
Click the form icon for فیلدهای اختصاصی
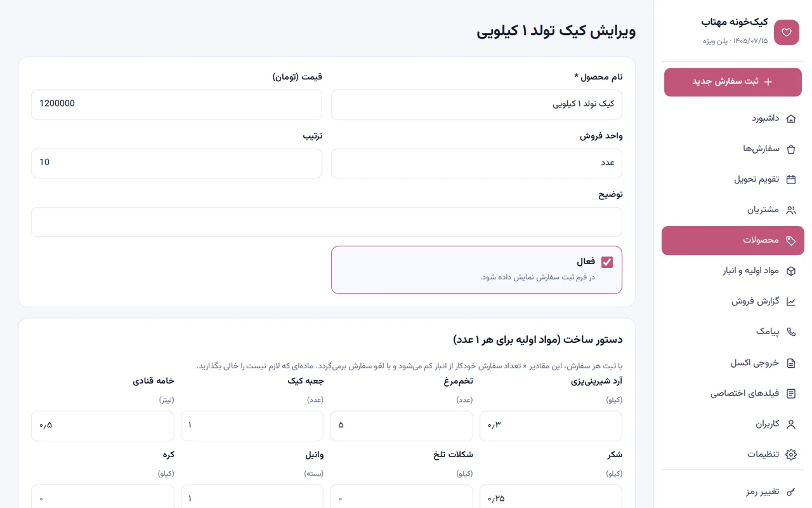(x=791, y=394)
